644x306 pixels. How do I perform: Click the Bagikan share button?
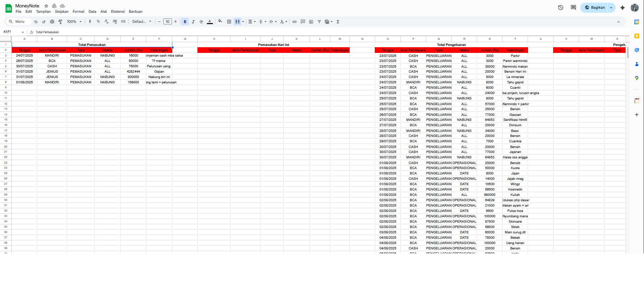pos(595,8)
